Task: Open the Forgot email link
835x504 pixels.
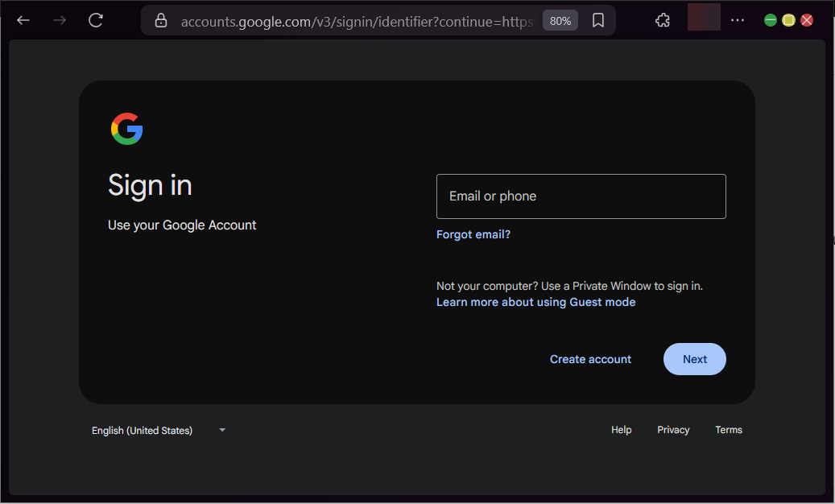Action: tap(473, 234)
